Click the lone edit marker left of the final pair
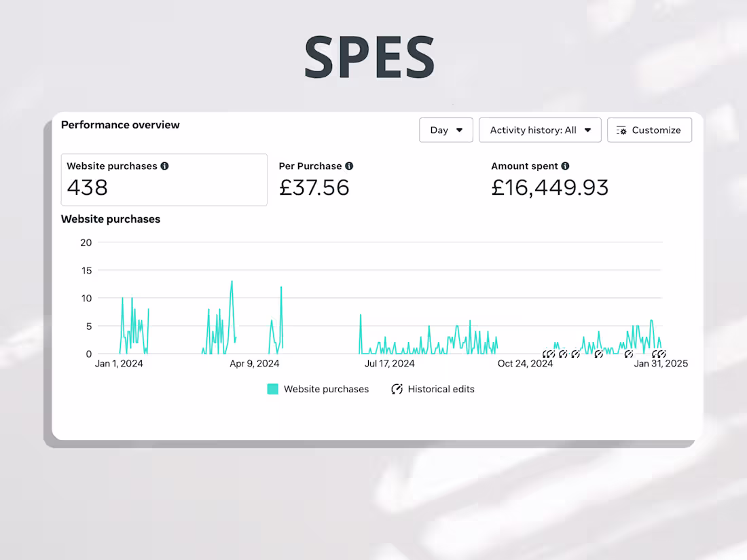The image size is (747, 560). click(x=629, y=354)
